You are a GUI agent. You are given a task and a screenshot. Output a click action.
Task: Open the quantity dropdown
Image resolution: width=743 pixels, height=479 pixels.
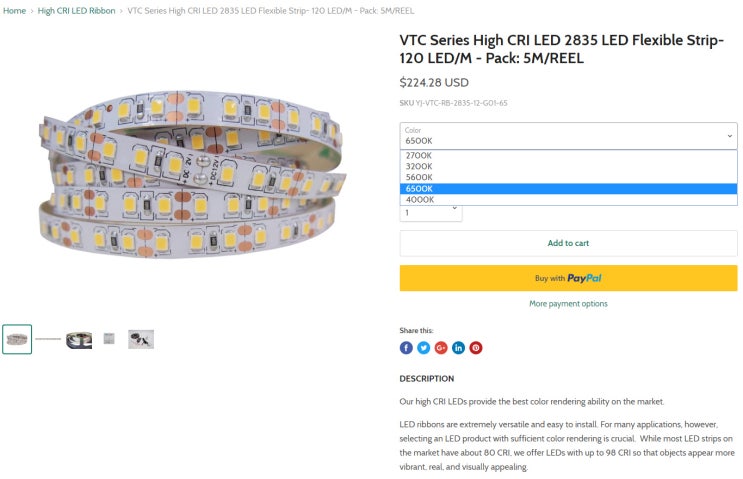(x=431, y=212)
